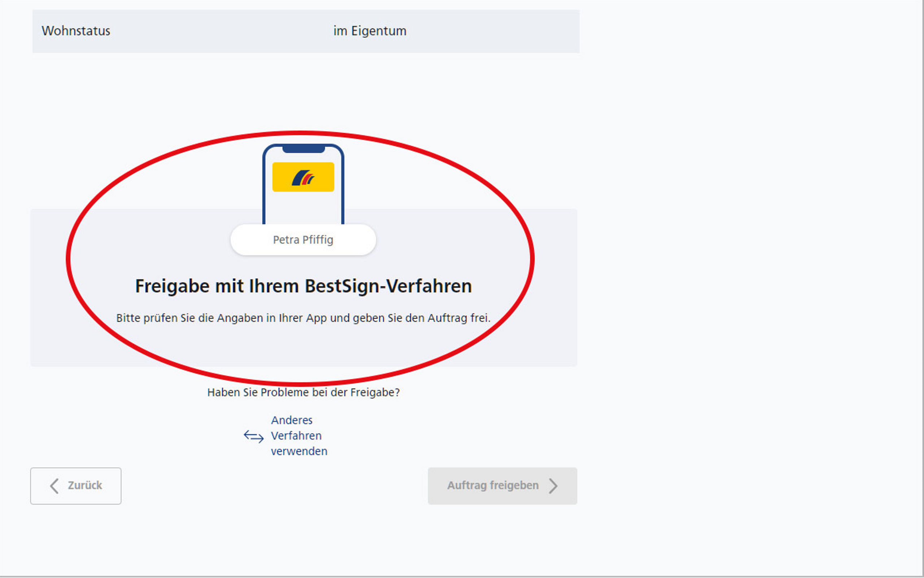
Task: Click the Auftrag freigeben button
Action: [502, 486]
